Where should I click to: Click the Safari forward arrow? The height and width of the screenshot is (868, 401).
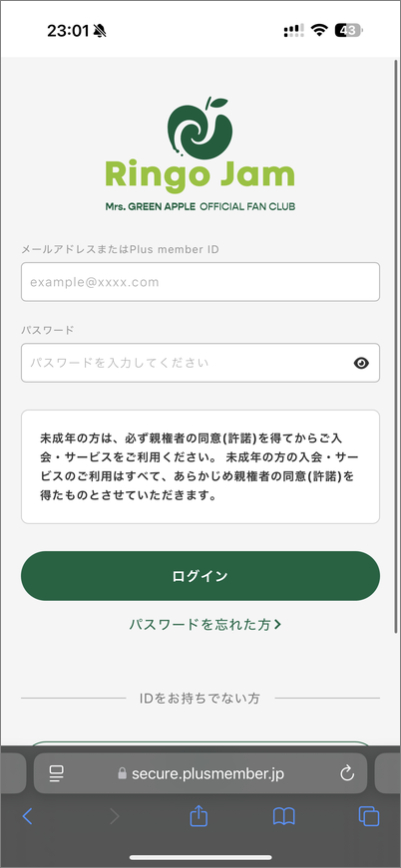[114, 816]
